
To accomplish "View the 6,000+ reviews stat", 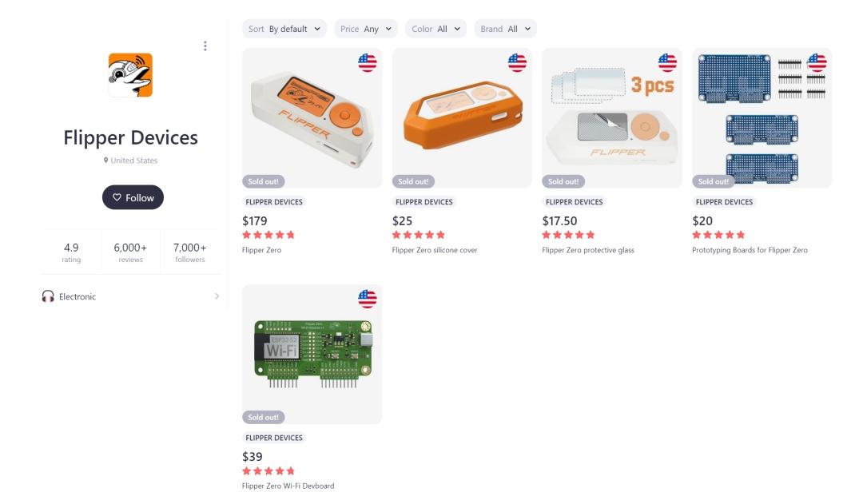I will pos(130,252).
